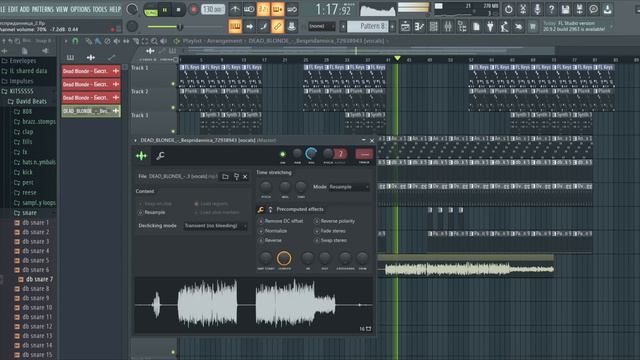Open the wrench settings icon in sampler window
Viewport: 640px width, 360px height.
(x=160, y=156)
